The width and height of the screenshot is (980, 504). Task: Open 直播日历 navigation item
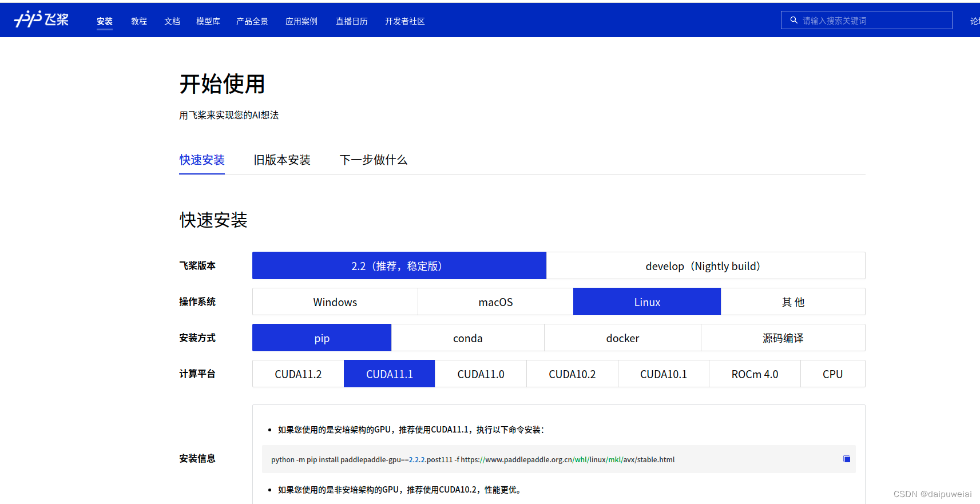pyautogui.click(x=352, y=21)
